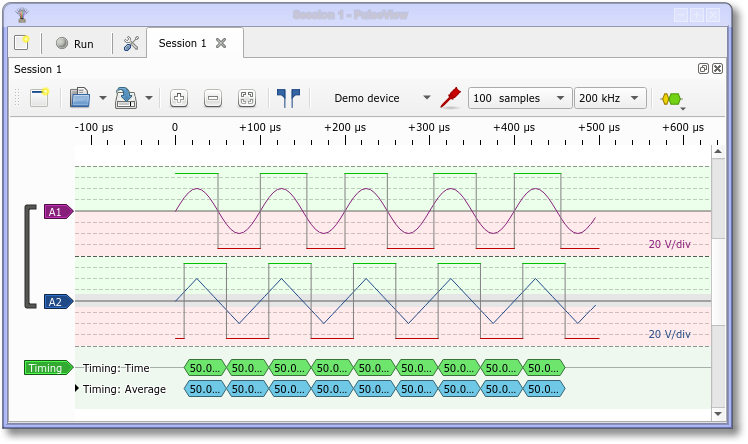The height and width of the screenshot is (444, 748).
Task: Switch to the Session 1 tab
Action: coord(182,43)
